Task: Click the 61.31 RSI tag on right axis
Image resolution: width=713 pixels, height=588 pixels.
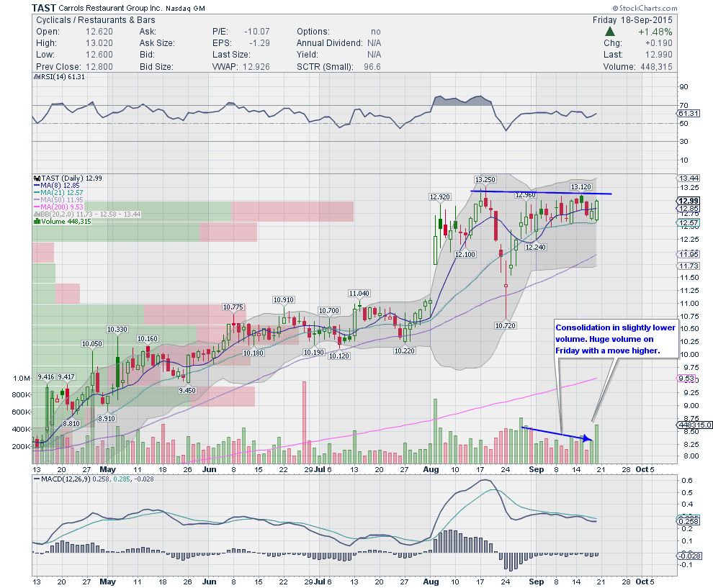Action: tap(689, 113)
